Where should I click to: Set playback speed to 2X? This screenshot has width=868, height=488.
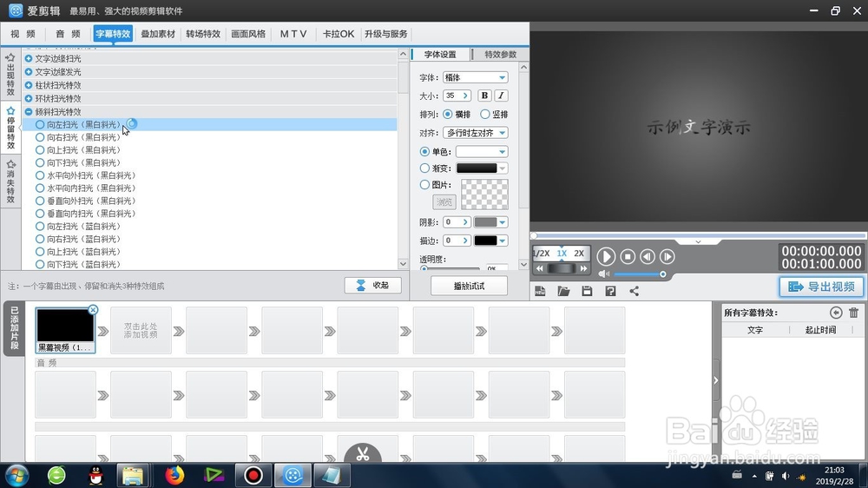click(579, 254)
